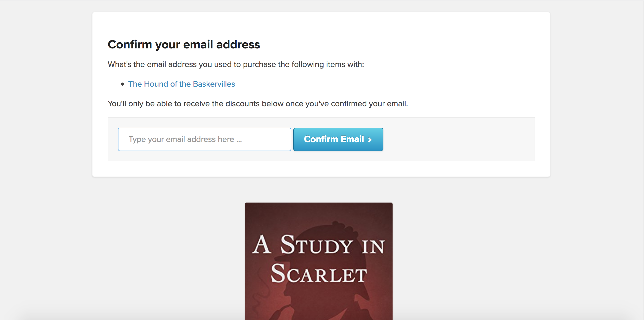Open the A Study in Scarlet cover

(318, 261)
